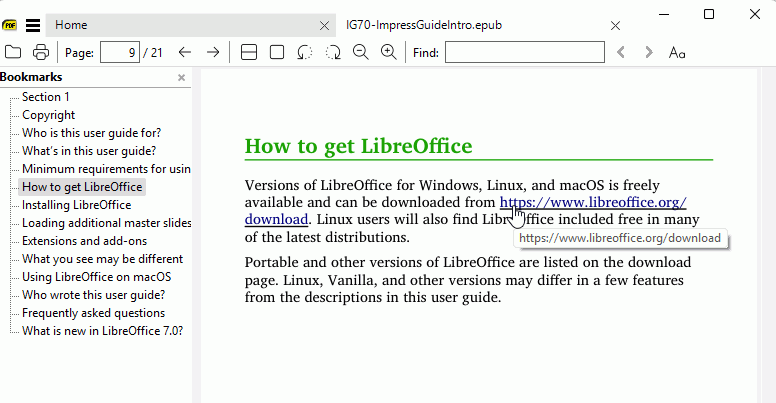Open the libreoffice.org download hyperlink
Image resolution: width=776 pixels, height=403 pixels.
click(x=593, y=202)
